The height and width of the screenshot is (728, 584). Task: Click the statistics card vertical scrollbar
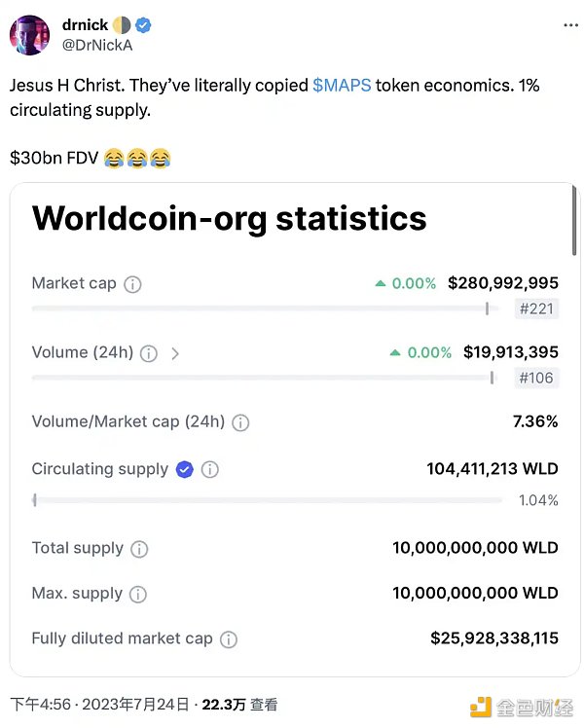pyautogui.click(x=574, y=224)
